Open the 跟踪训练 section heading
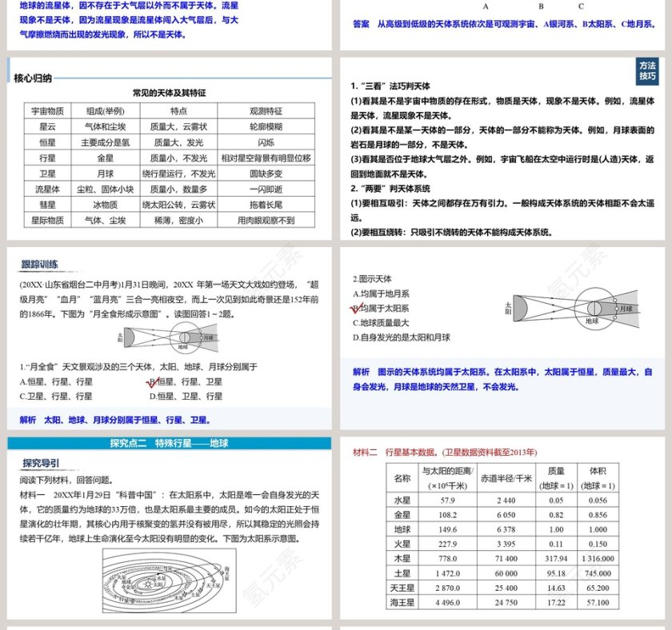 (39, 265)
